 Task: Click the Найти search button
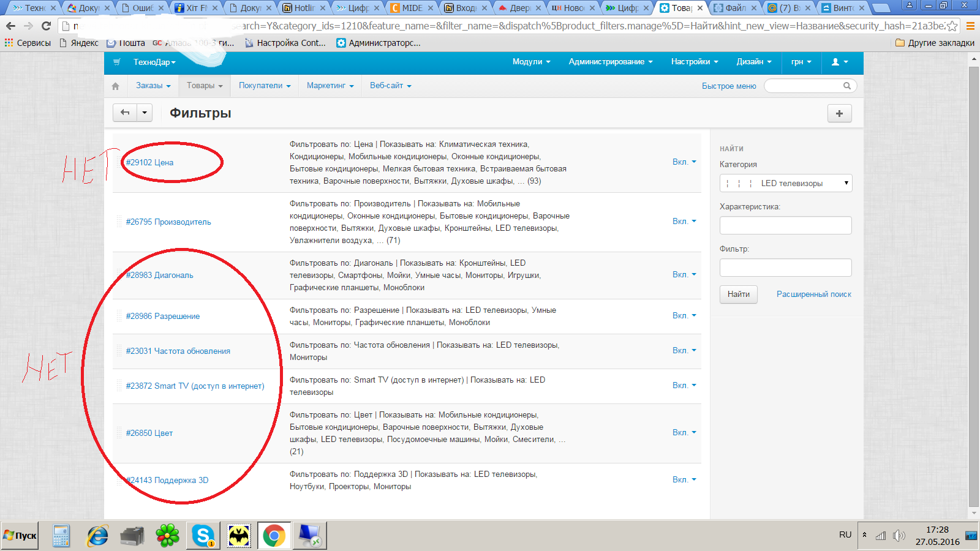[x=739, y=294]
